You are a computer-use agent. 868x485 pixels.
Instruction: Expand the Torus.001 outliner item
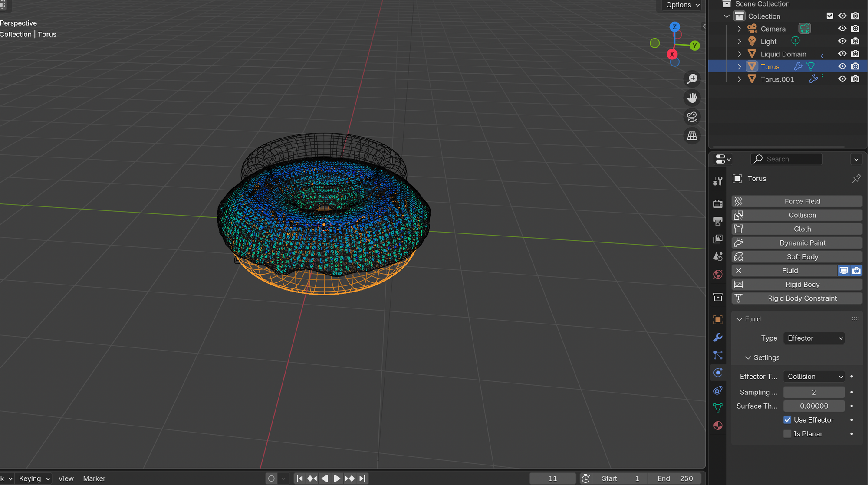[x=739, y=79]
